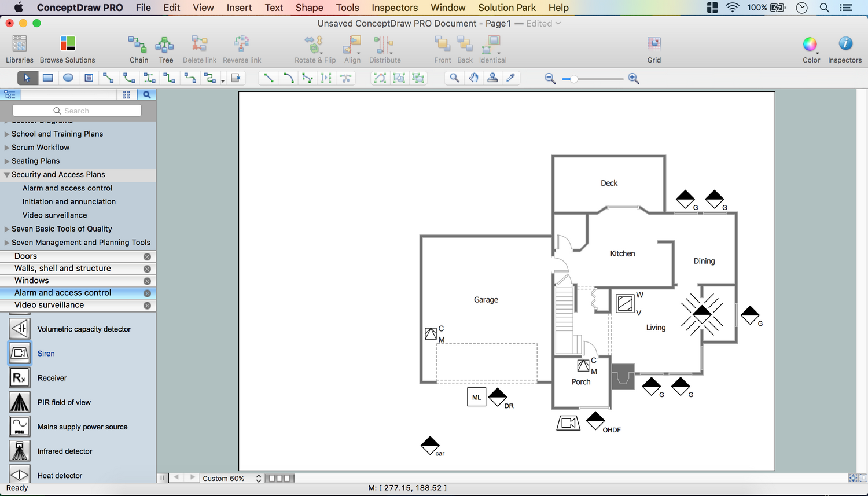Open Browse Solutions
The height and width of the screenshot is (496, 868).
pyautogui.click(x=68, y=44)
